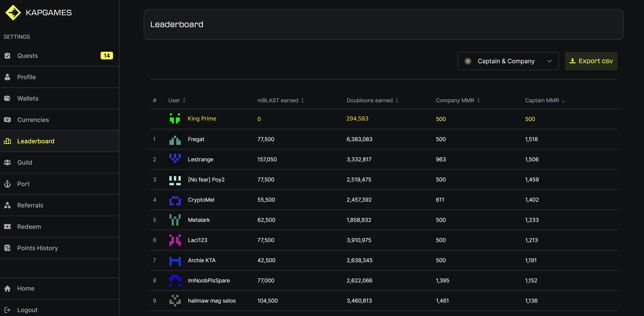Click the Metalark username

[x=199, y=220]
